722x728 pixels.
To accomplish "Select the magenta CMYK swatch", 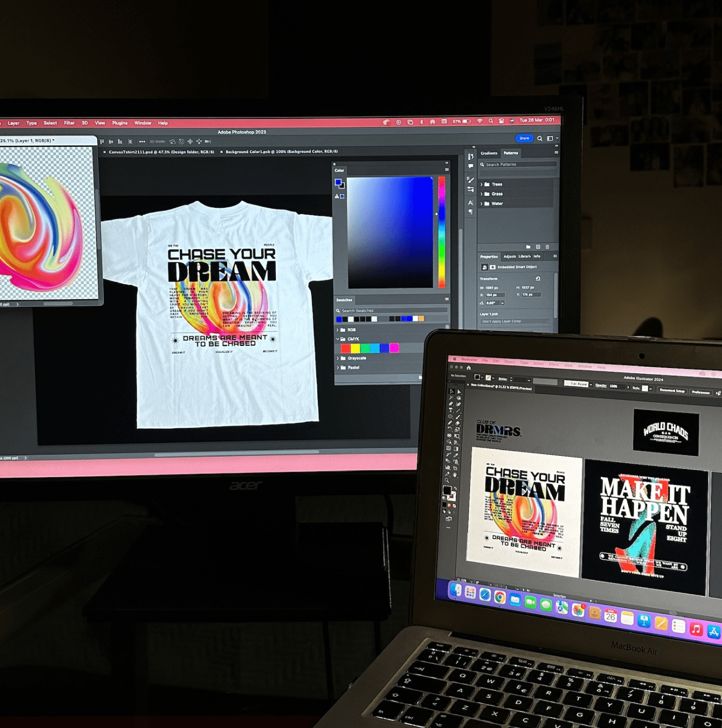I will tap(394, 348).
